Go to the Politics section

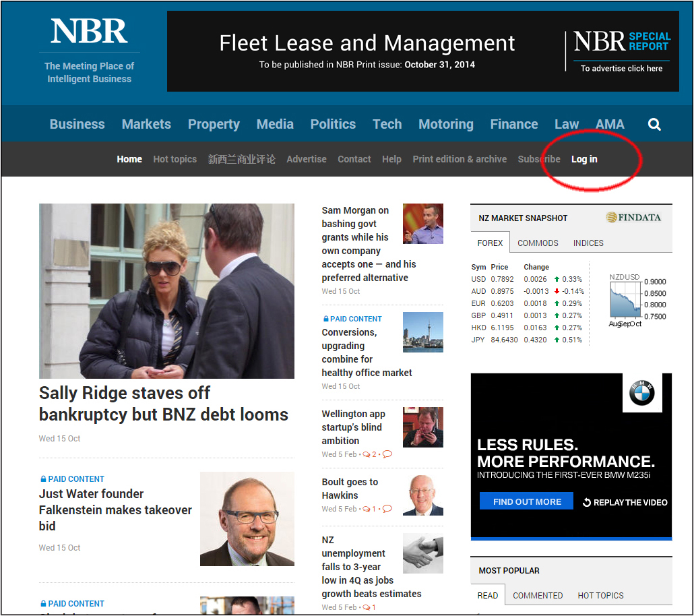pyautogui.click(x=333, y=125)
